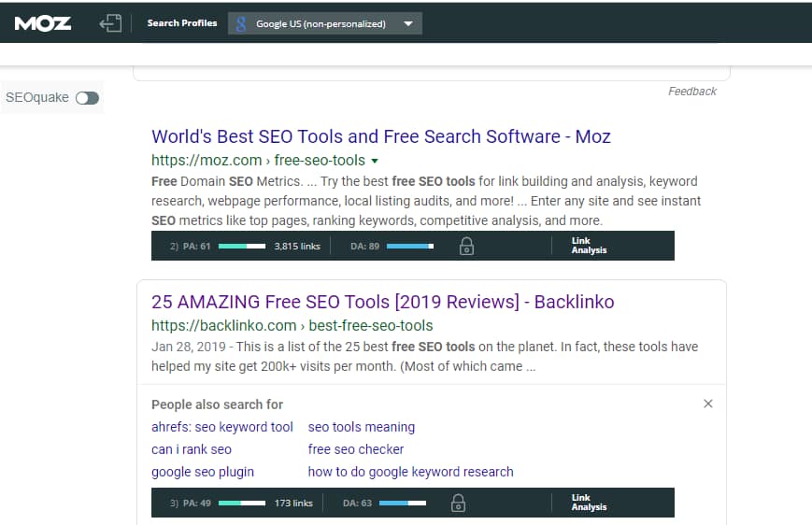
Task: Open Link Analysis for Backlinko result
Action: click(x=589, y=503)
